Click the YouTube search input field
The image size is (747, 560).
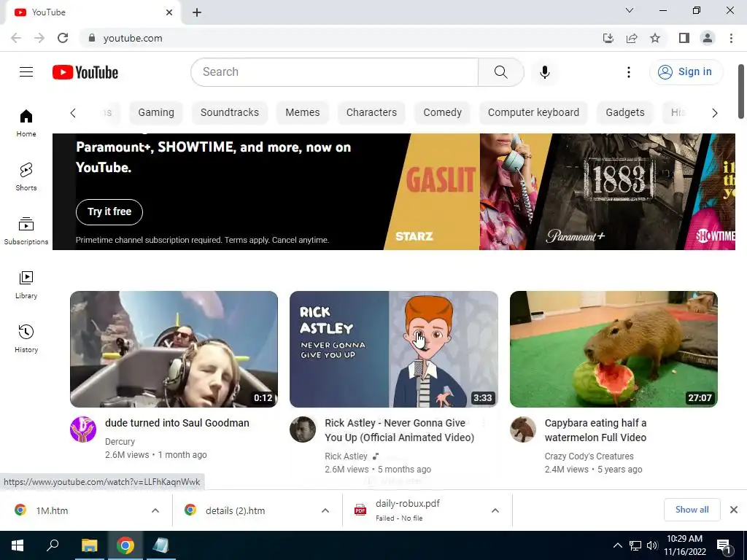coord(334,72)
